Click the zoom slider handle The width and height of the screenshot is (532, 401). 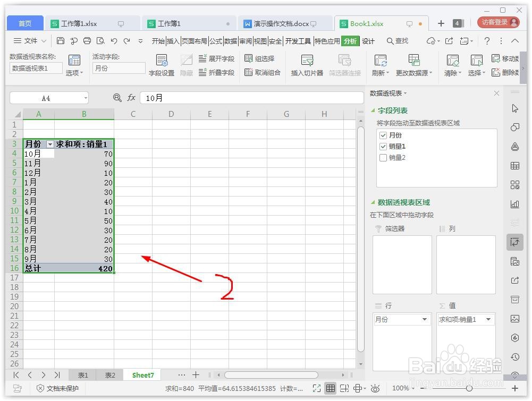(x=469, y=388)
